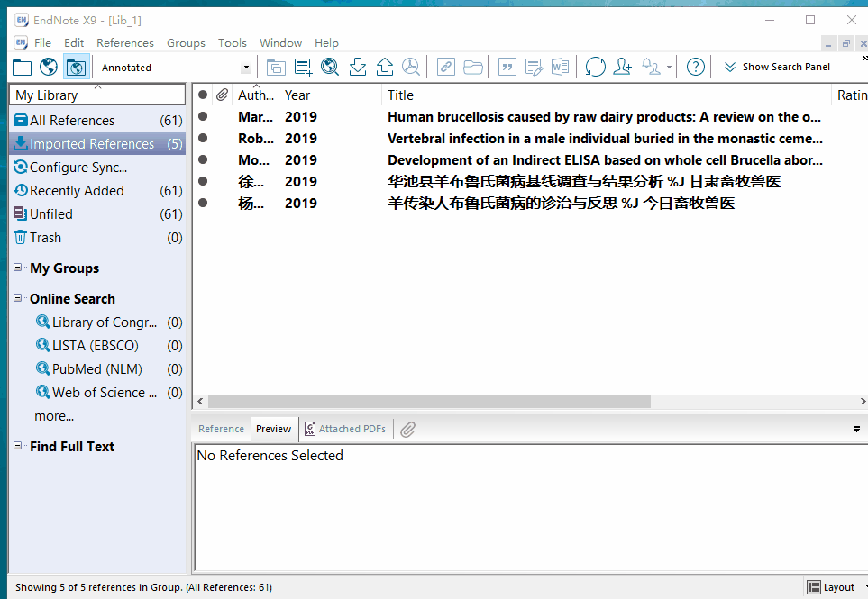Click Insert Citation quotation-mark icon
This screenshot has height=599, width=868.
pos(507,68)
